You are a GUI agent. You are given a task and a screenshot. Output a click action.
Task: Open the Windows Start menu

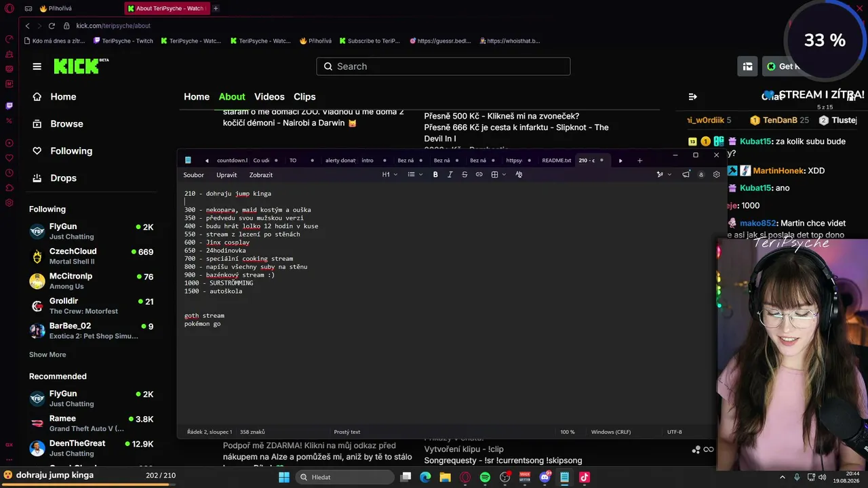click(x=283, y=477)
